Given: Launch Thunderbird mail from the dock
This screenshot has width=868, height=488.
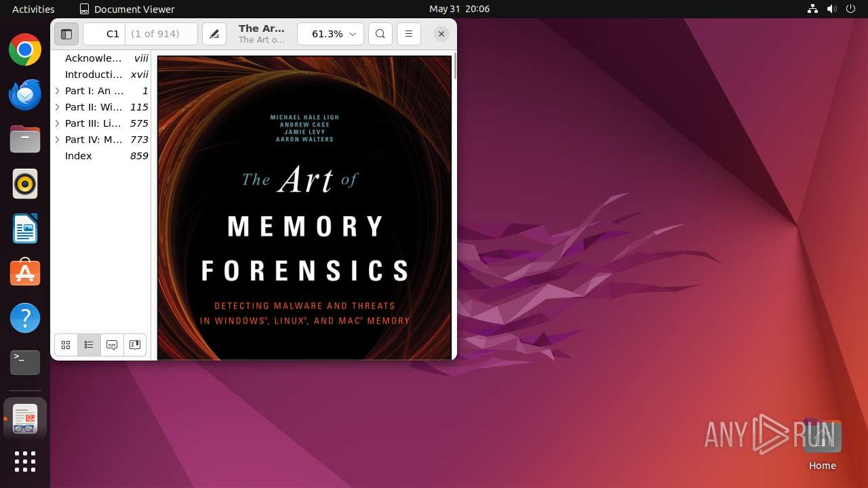Looking at the screenshot, I should [x=25, y=94].
